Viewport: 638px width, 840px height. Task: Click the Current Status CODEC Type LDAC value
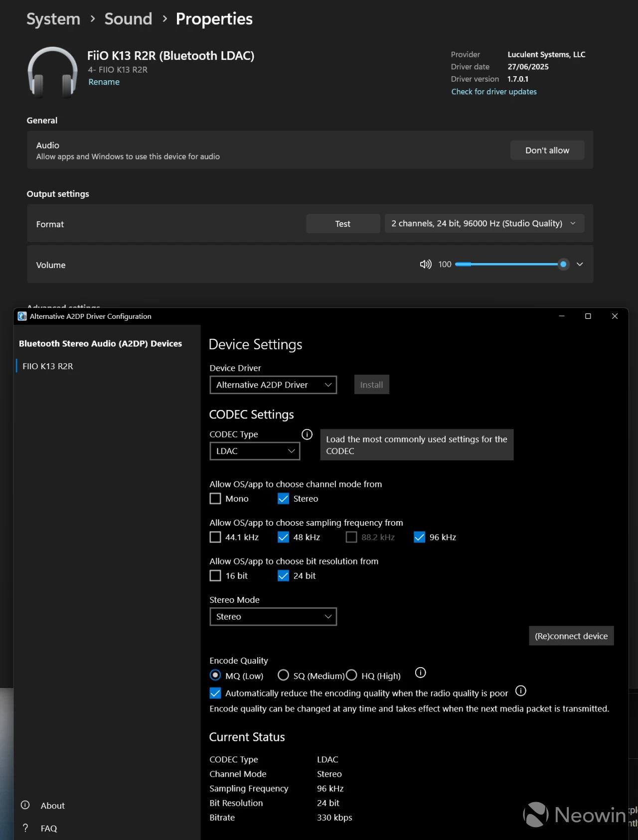click(x=327, y=760)
